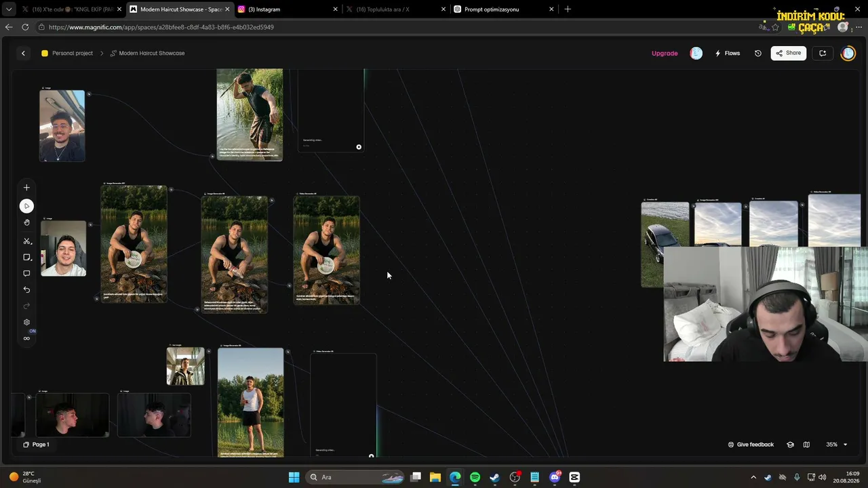The width and height of the screenshot is (868, 488).
Task: Open a new browser tab
Action: [568, 9]
